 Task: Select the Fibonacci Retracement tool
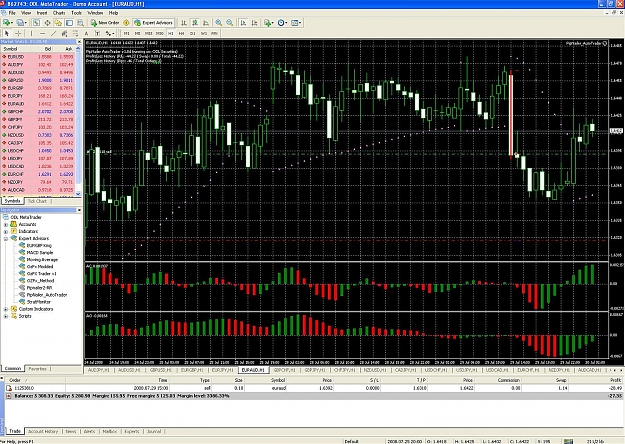tap(75, 33)
